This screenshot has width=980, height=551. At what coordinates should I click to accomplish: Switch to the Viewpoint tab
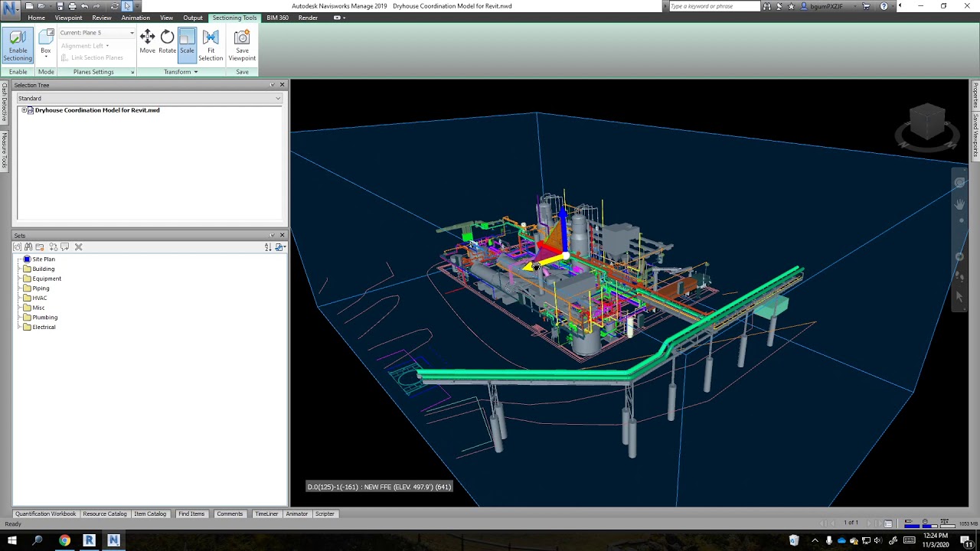pos(68,18)
